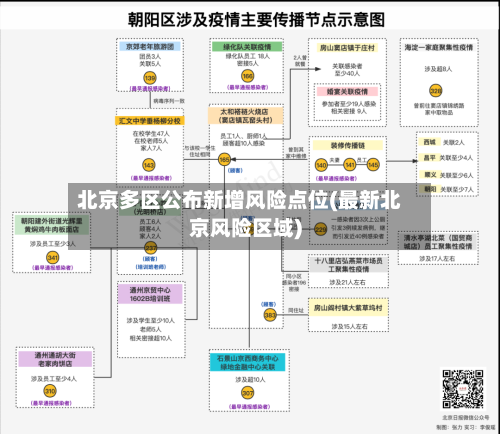The height and width of the screenshot is (434, 500).
Task: Select case node 143 in 汇文中学 box
Action: click(149, 165)
